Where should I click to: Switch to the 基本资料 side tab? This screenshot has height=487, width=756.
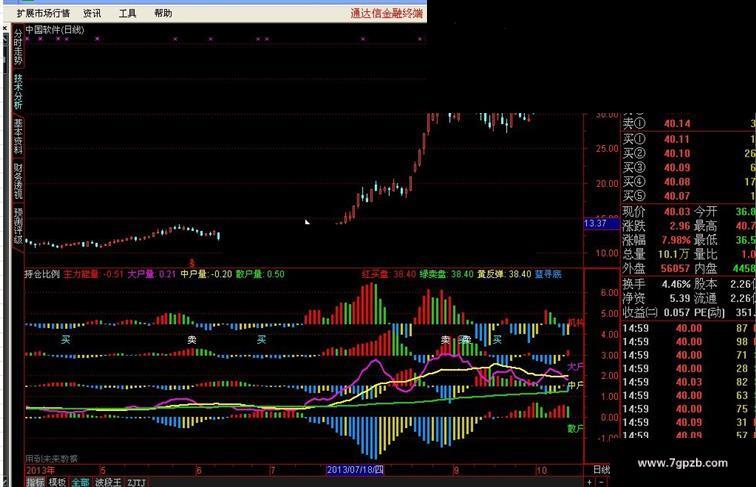tap(18, 136)
